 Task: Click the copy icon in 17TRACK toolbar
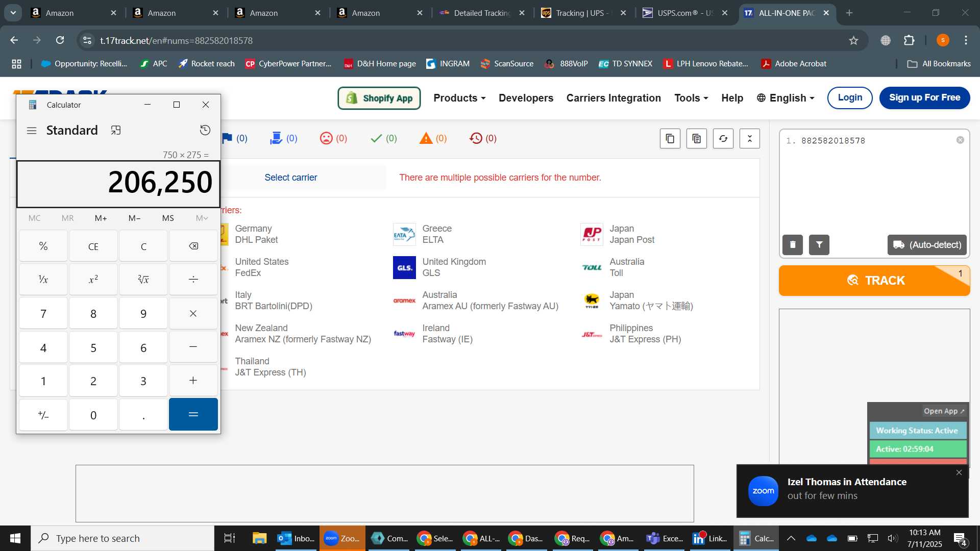pos(670,138)
